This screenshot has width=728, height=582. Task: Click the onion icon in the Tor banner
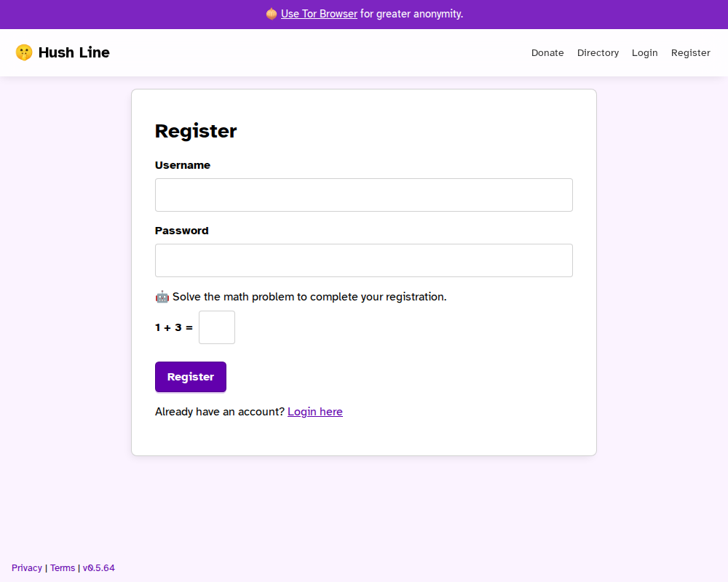point(270,14)
